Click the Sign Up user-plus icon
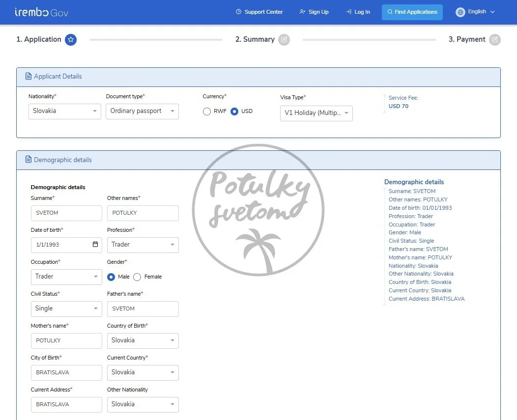 [x=302, y=11]
